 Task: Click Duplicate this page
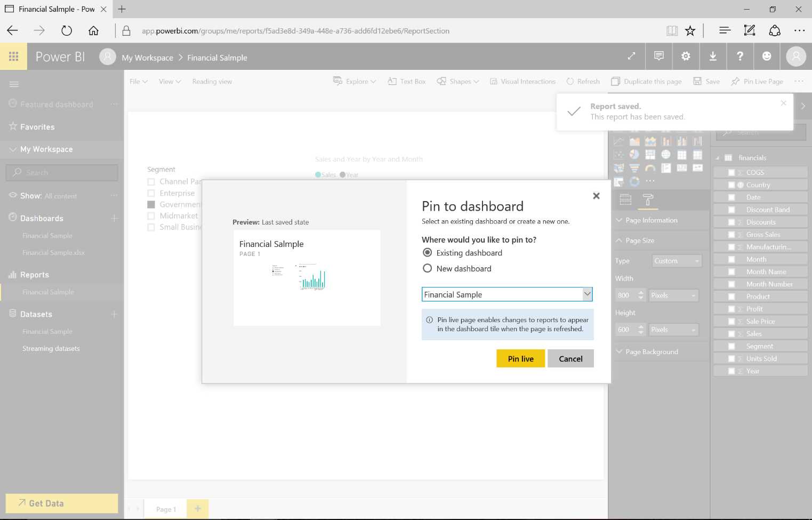pyautogui.click(x=646, y=81)
